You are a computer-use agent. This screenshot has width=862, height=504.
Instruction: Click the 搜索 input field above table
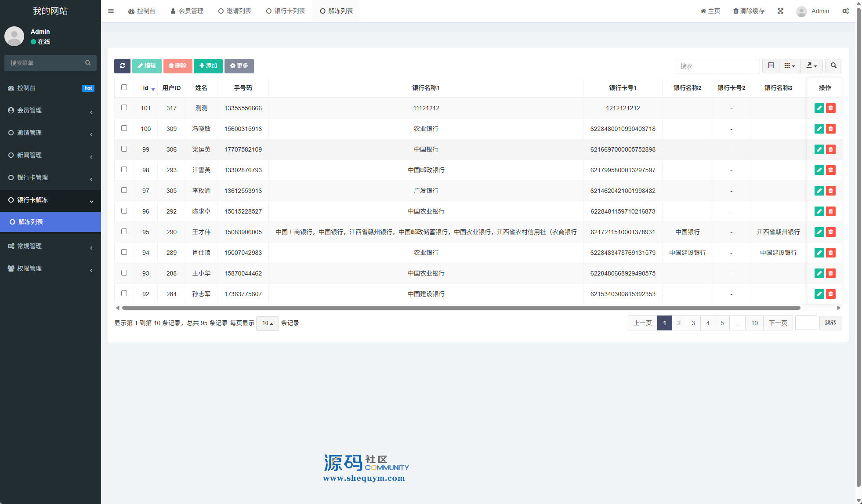click(717, 66)
